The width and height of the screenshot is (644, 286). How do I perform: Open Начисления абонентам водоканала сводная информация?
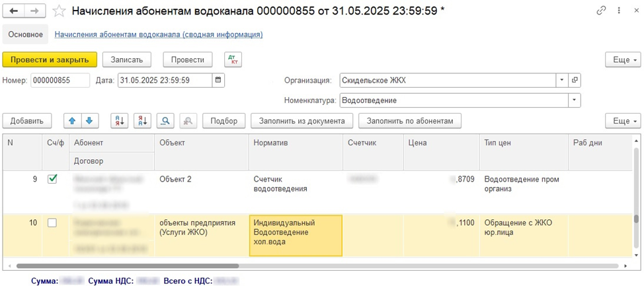159,34
